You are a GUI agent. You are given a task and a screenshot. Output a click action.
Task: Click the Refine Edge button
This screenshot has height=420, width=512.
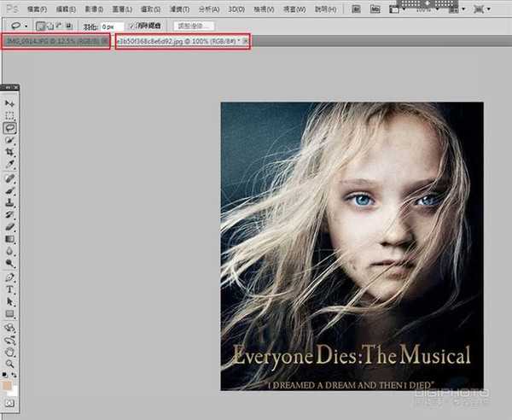[195, 26]
